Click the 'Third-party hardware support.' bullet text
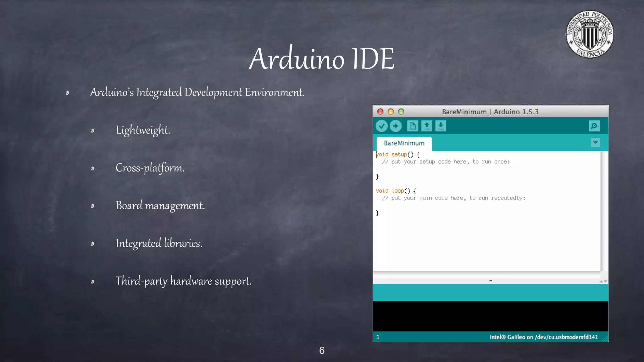 tap(184, 281)
